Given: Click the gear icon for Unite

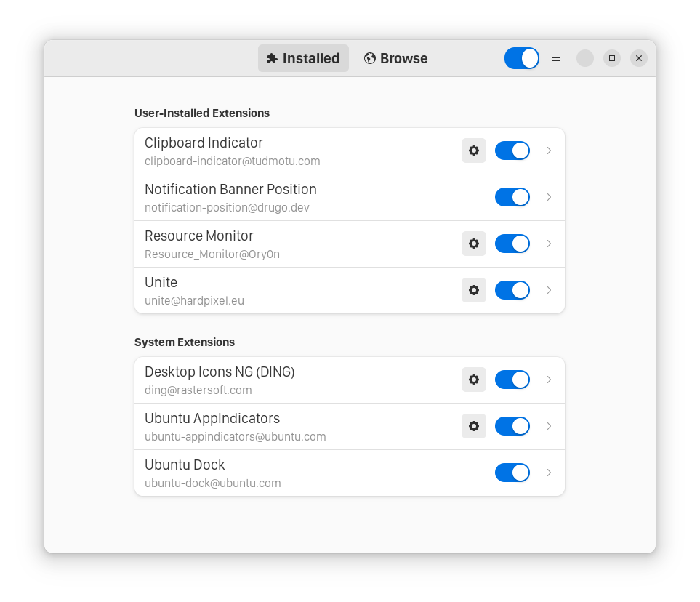Looking at the screenshot, I should pos(473,290).
